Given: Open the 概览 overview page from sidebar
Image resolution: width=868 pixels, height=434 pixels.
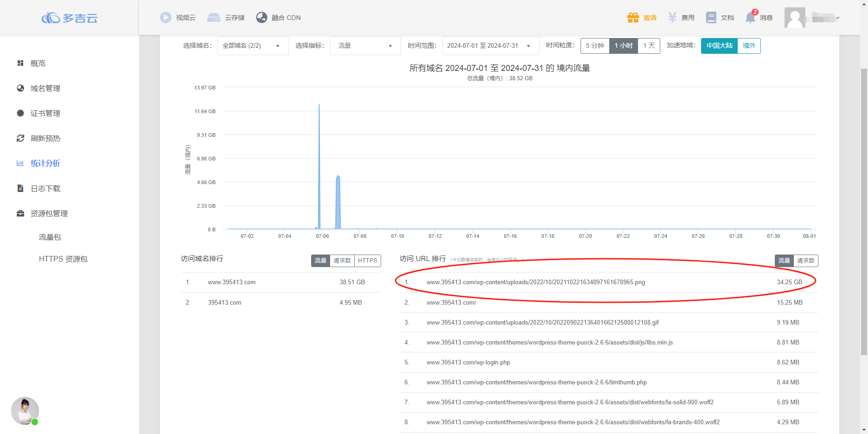Looking at the screenshot, I should [38, 63].
